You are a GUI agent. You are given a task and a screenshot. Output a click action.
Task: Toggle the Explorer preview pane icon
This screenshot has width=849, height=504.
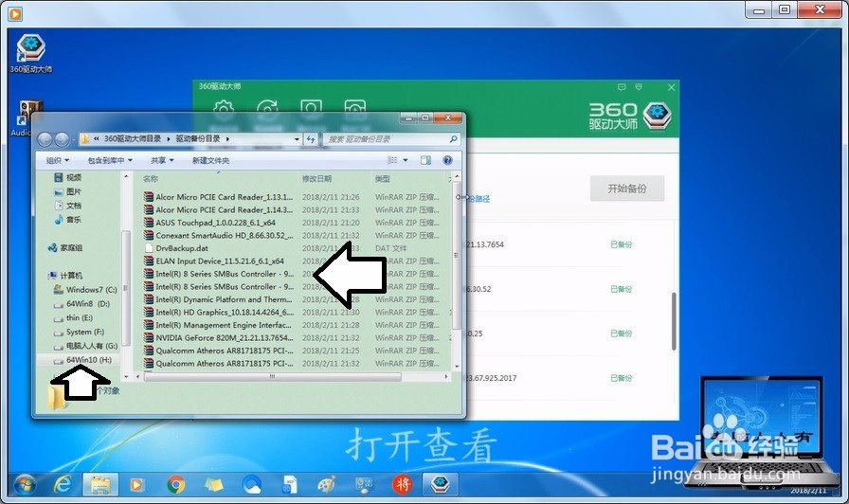pos(426,160)
